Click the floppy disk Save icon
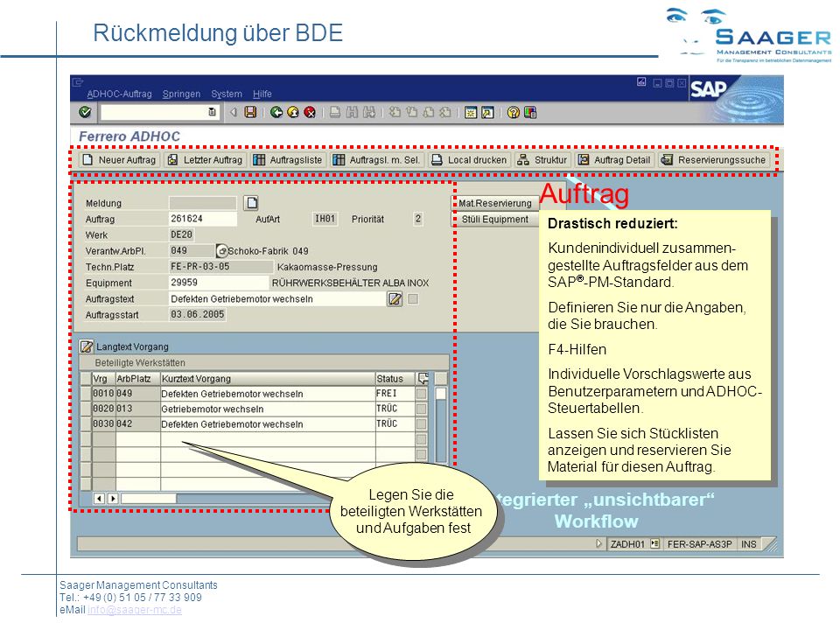 250,112
